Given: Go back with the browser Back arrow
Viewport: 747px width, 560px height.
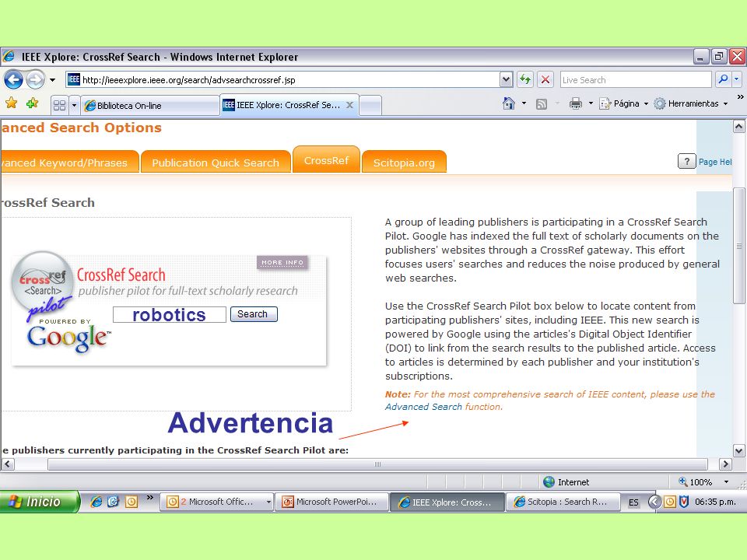Looking at the screenshot, I should (13, 79).
